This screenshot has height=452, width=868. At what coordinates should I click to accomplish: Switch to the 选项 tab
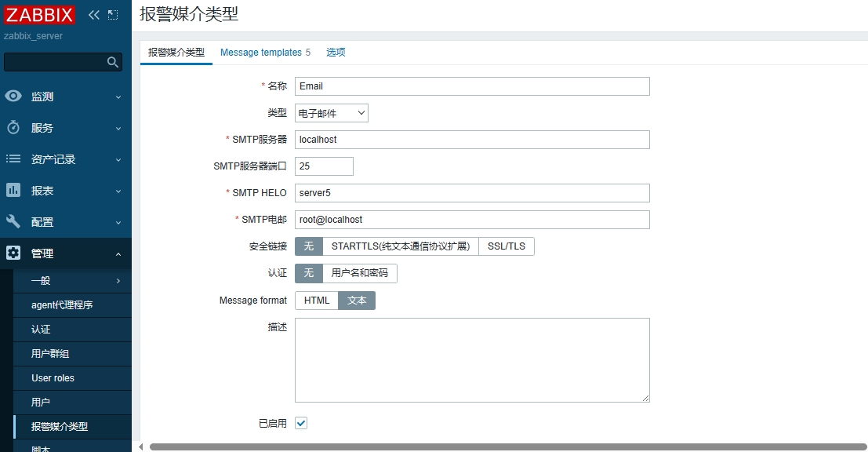tap(336, 53)
